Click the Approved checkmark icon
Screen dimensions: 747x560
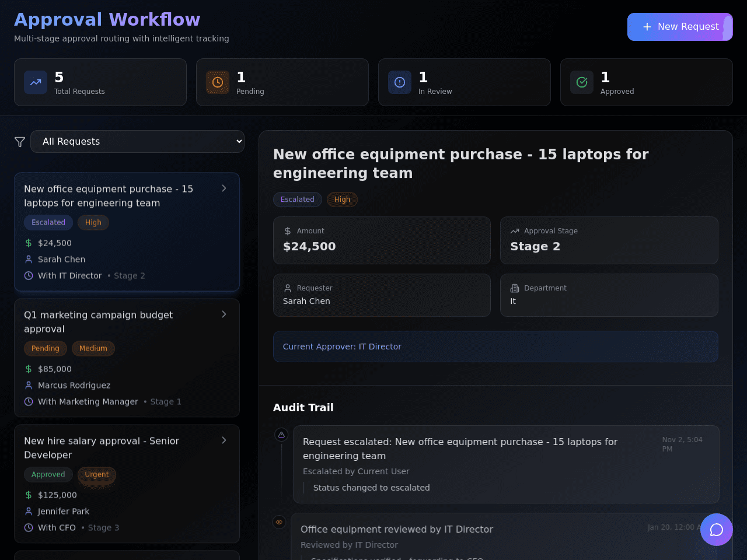point(582,82)
